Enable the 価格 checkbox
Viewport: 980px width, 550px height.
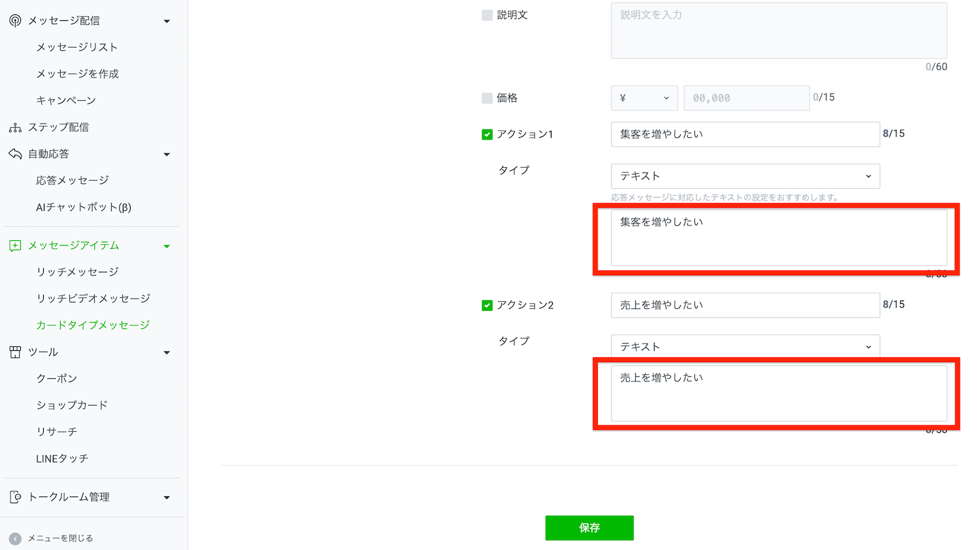[x=487, y=98]
